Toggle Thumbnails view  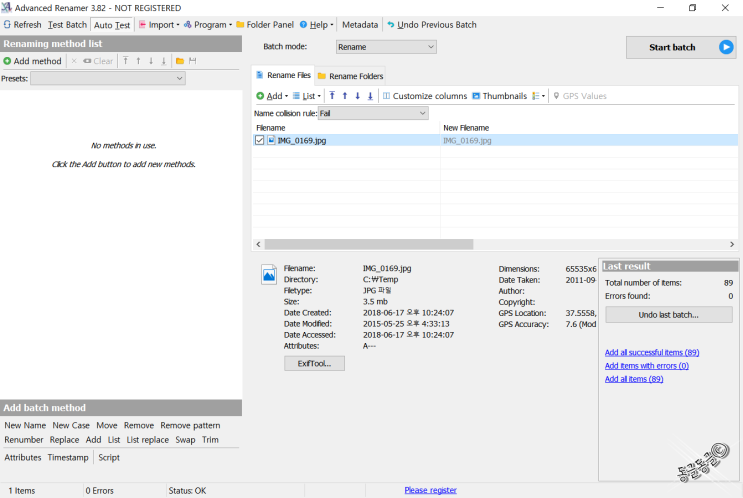499,96
